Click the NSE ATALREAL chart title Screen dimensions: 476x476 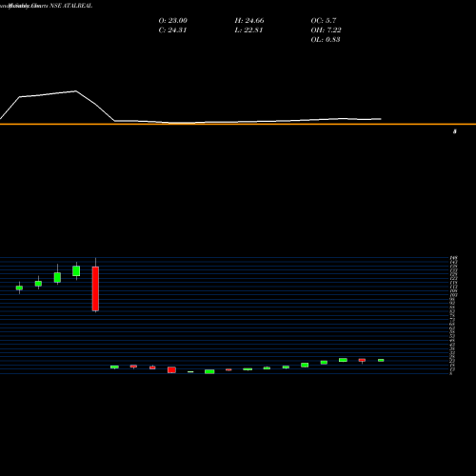point(71,6)
